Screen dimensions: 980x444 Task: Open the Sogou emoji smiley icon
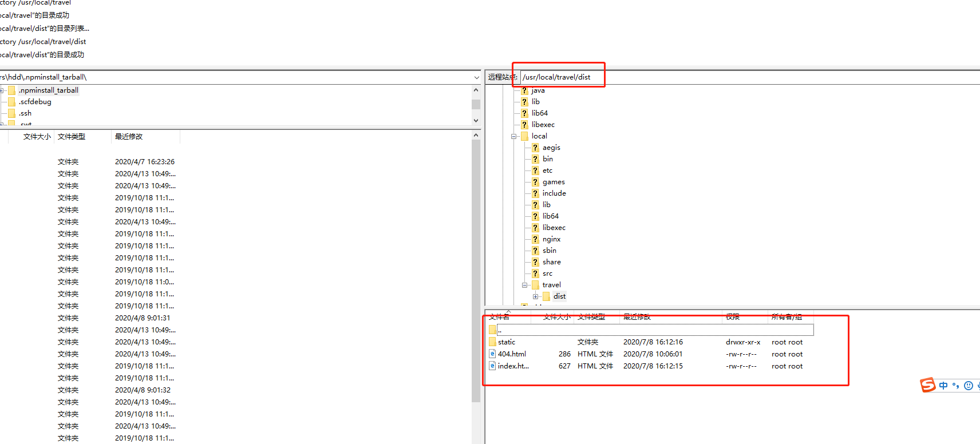click(x=969, y=386)
